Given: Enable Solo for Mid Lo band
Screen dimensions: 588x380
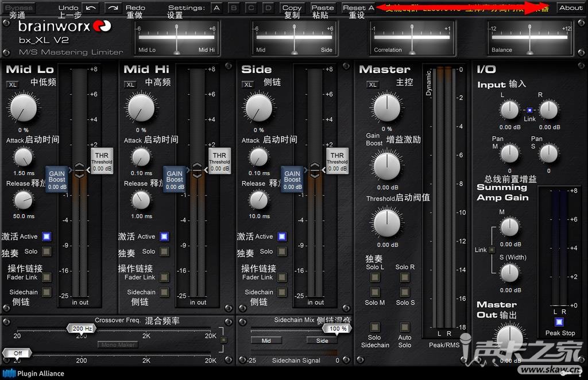Looking at the screenshot, I should [47, 251].
